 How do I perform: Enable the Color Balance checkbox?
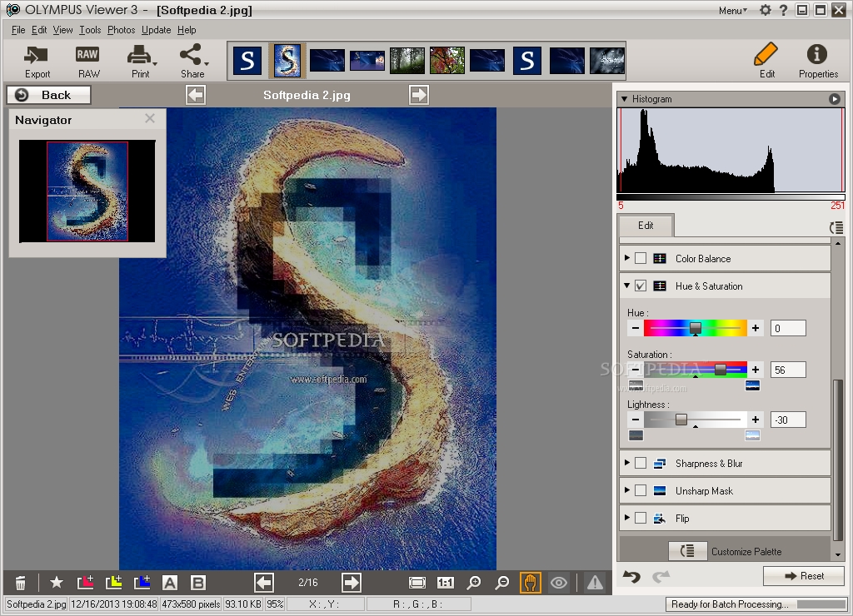click(x=641, y=258)
